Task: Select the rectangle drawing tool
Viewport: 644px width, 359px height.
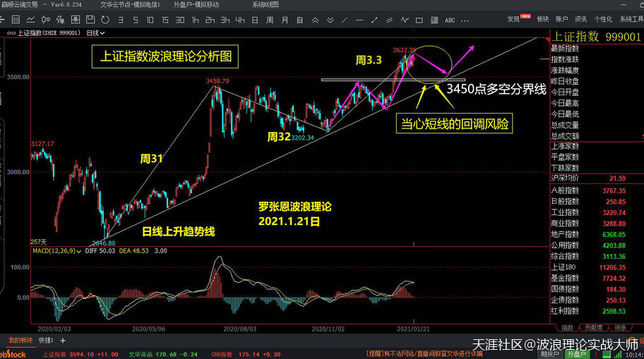Action: tap(419, 20)
